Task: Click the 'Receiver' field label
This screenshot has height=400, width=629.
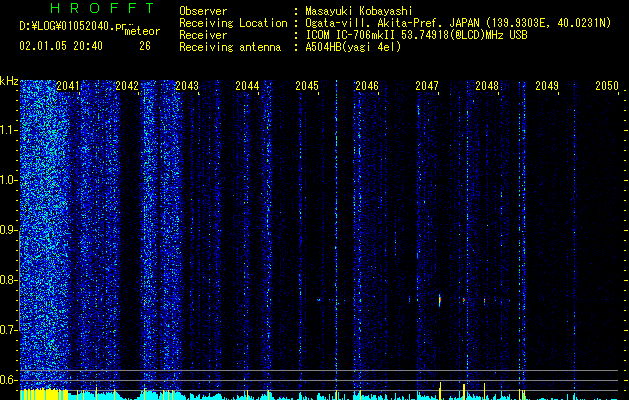Action: 203,35
